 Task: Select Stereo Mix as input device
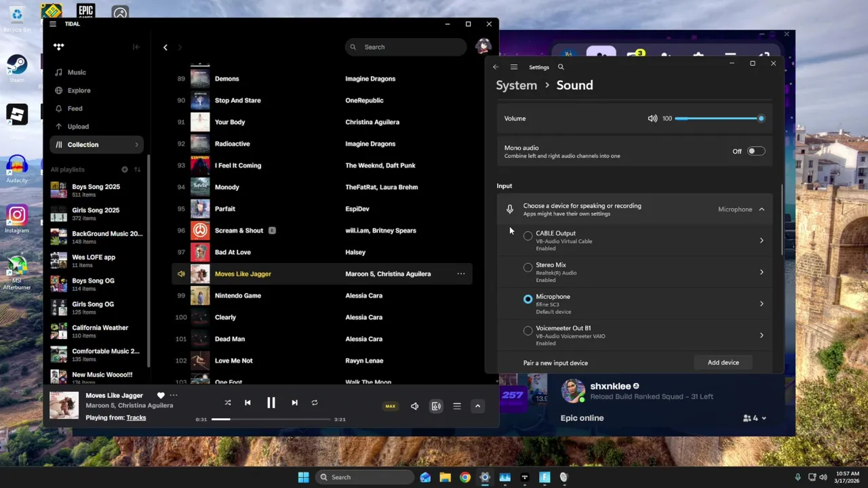pyautogui.click(x=528, y=268)
